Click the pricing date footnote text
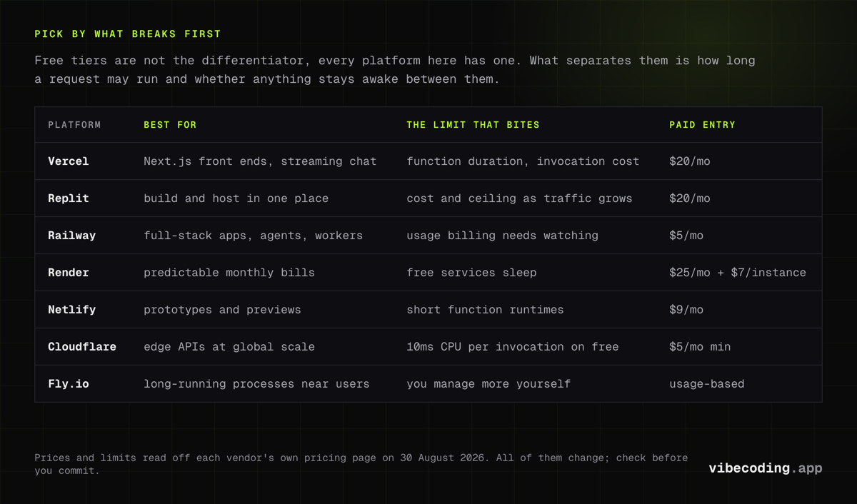 point(361,464)
